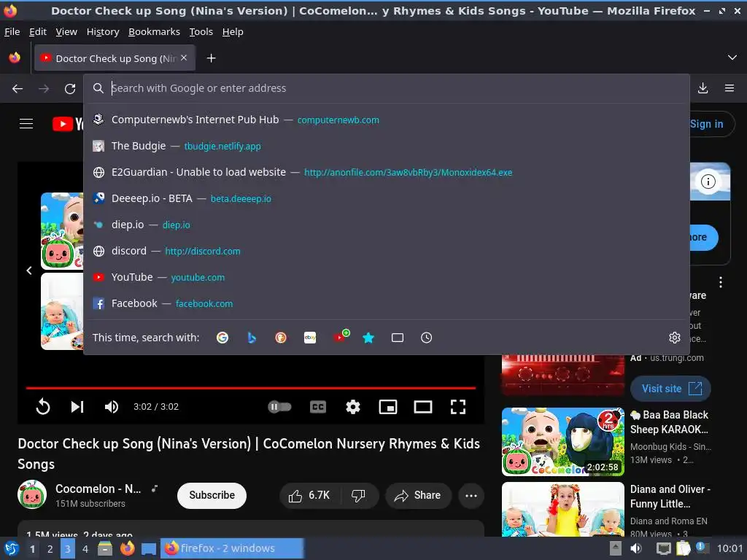This screenshot has height=560, width=747.
Task: Sign in to YouTube
Action: click(x=706, y=124)
